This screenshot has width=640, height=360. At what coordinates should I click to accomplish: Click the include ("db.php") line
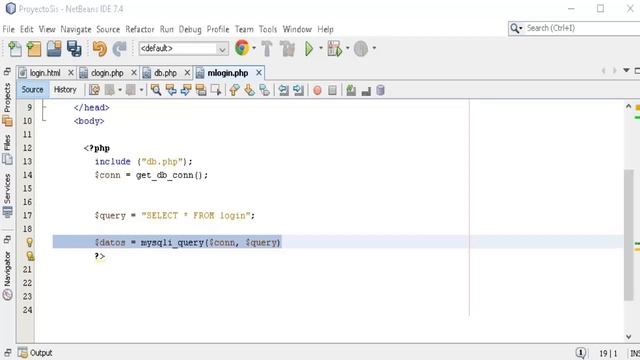(x=143, y=162)
